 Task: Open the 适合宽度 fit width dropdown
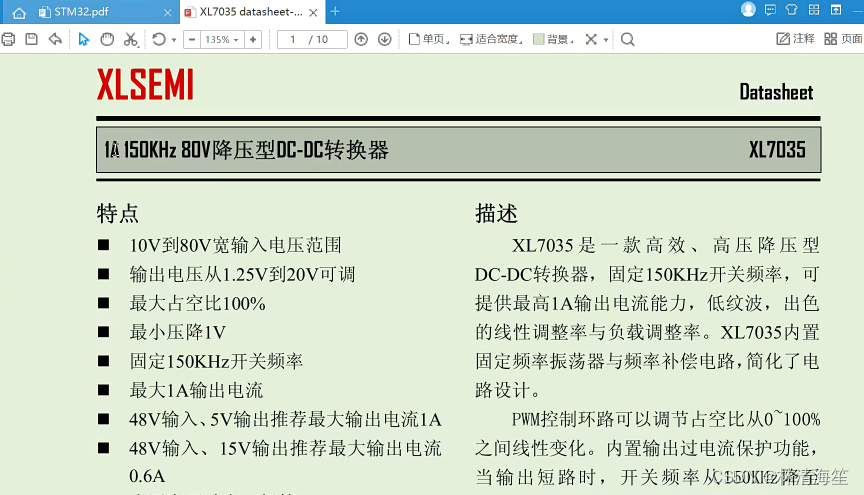491,39
